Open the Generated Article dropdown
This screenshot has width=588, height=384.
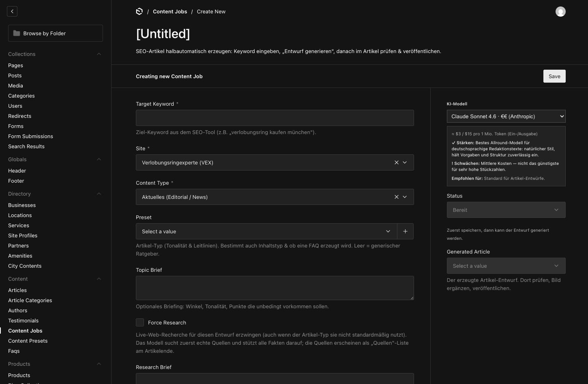(x=506, y=266)
